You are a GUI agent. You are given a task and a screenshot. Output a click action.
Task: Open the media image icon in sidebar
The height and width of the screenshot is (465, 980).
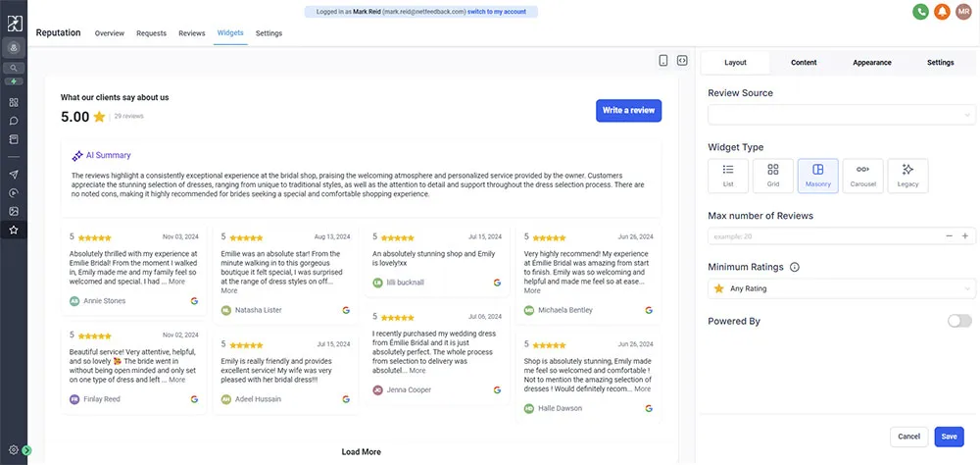[x=14, y=211]
